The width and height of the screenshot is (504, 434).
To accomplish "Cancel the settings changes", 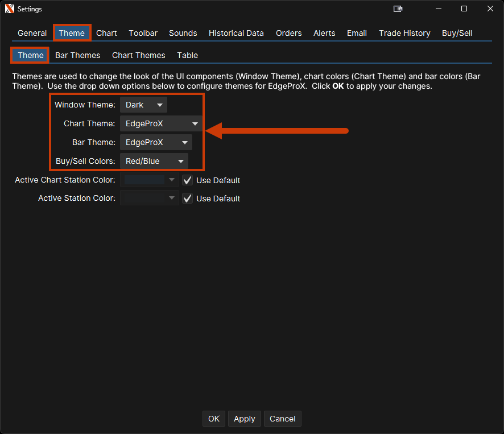I will (282, 419).
